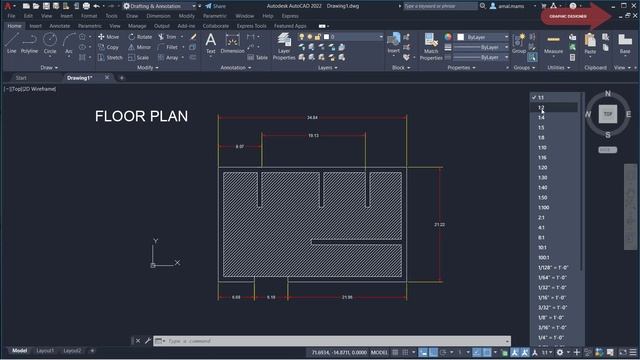640x360 pixels.
Task: Activate the Rotate command
Action: coord(140,37)
